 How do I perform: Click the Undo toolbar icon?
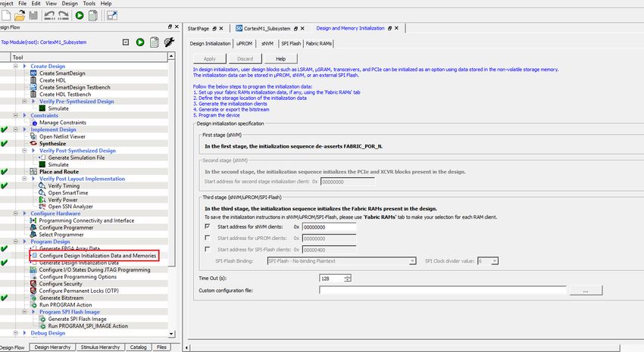click(x=49, y=16)
